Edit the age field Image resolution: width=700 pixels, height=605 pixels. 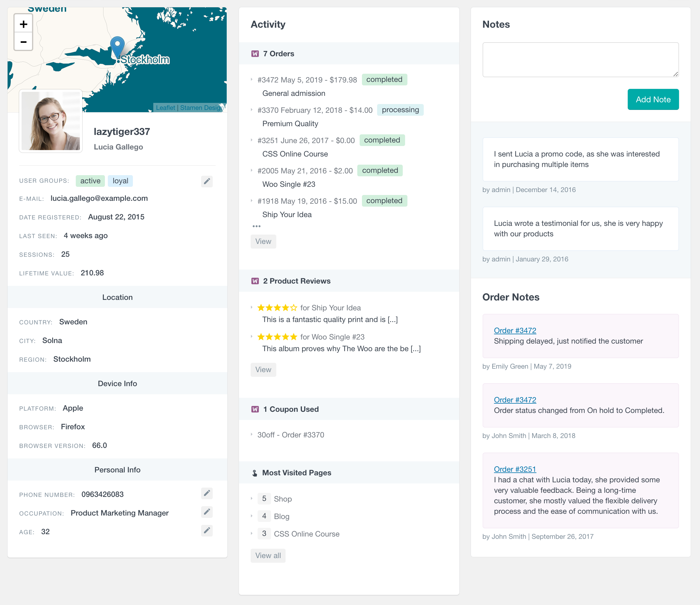[207, 531]
